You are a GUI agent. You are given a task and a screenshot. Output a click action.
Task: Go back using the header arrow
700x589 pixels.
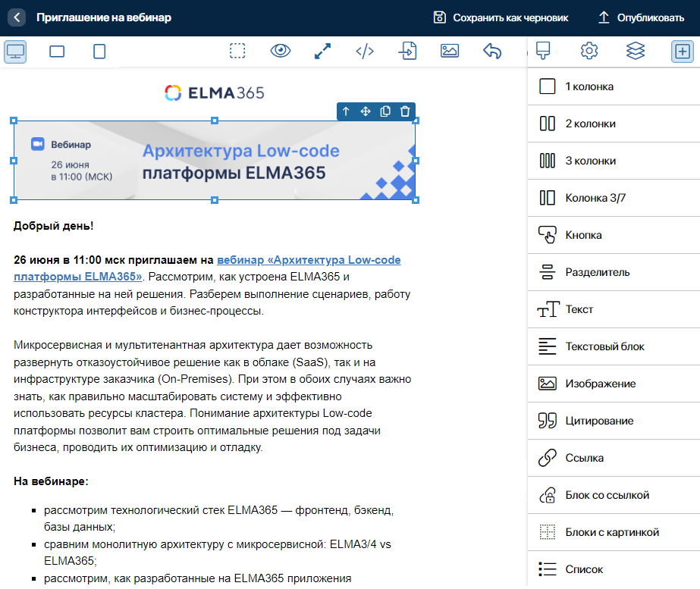(x=17, y=17)
